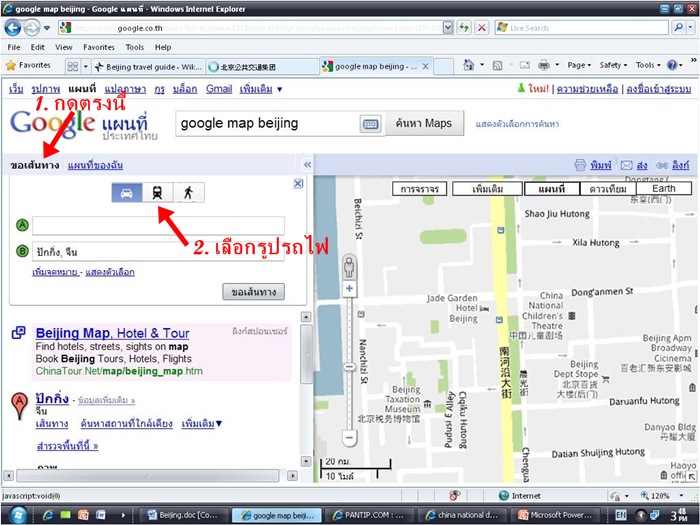Click the ปักกิ่ง result link
Viewport: 700px width, 525px height.
[x=52, y=398]
